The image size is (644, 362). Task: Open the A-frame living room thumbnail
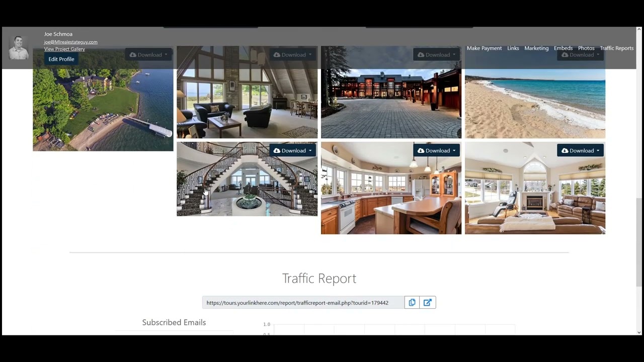[247, 93]
